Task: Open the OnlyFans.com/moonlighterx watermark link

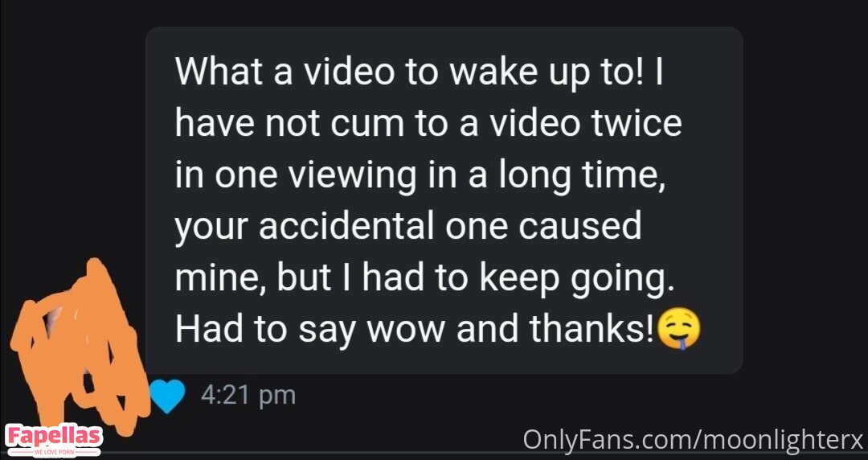Action: point(693,440)
